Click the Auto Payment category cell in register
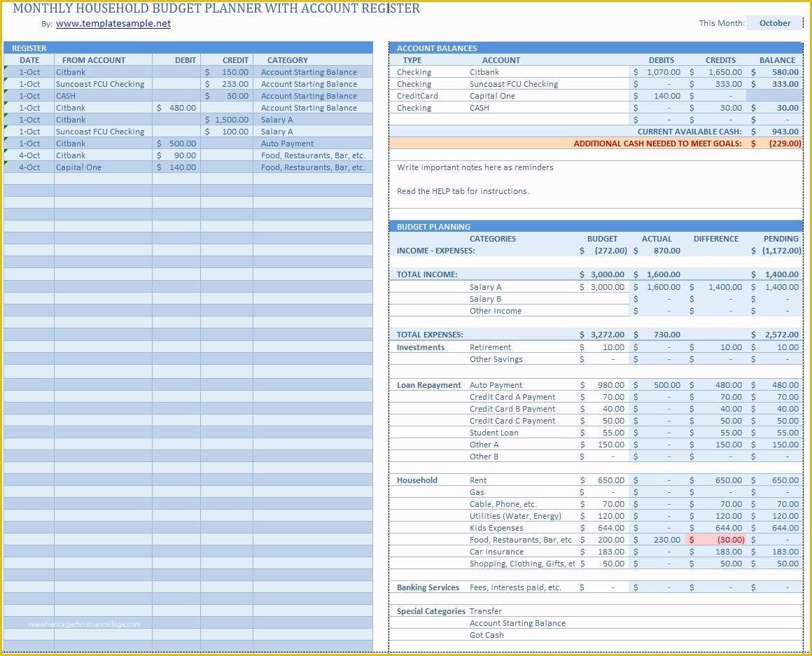This screenshot has height=656, width=812. [313, 144]
